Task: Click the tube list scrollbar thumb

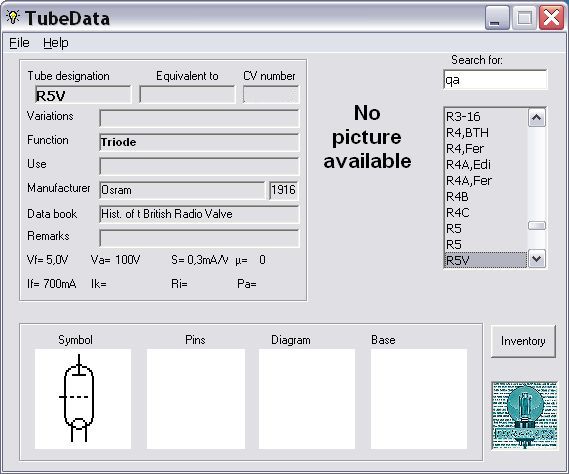Action: click(x=536, y=225)
